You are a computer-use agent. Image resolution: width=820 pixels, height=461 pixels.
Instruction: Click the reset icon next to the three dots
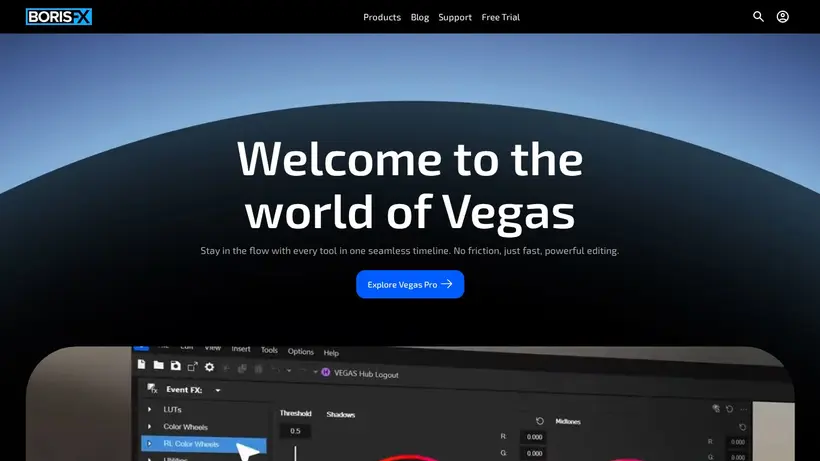tap(730, 409)
